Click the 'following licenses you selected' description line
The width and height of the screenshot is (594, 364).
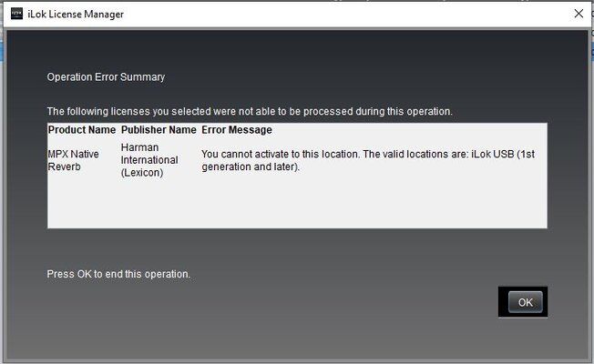(x=250, y=112)
